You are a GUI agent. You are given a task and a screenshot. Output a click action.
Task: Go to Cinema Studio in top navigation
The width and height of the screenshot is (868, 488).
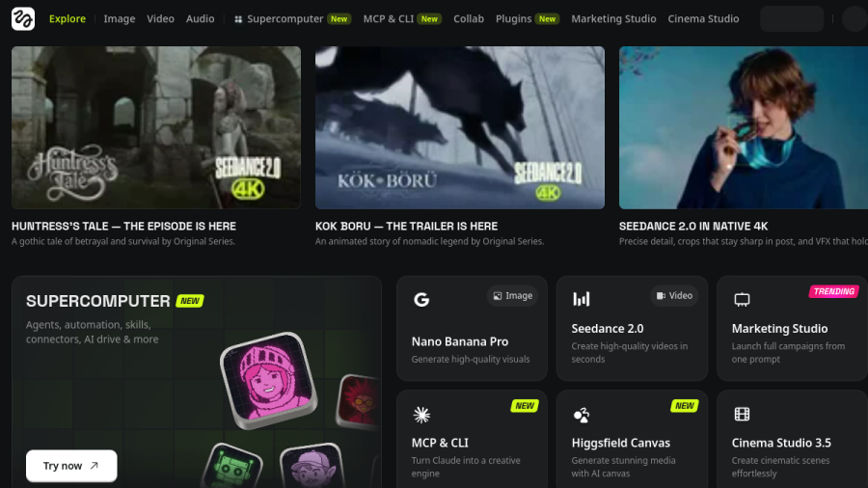(x=703, y=19)
